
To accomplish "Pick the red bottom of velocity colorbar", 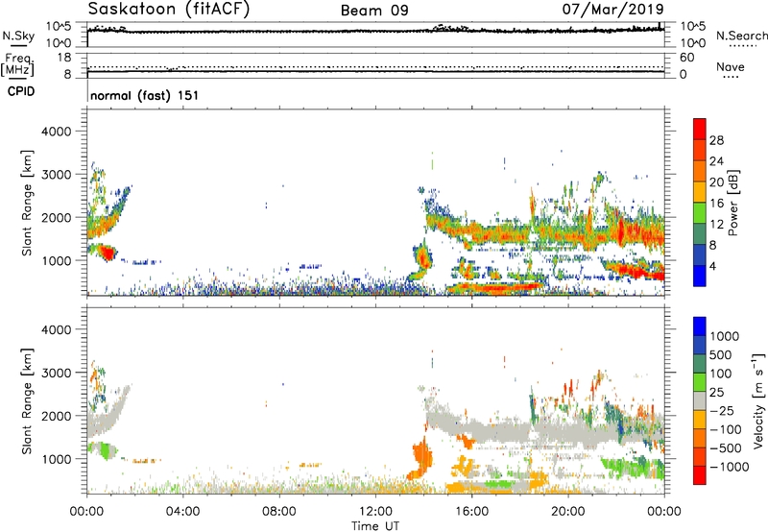I will tap(700, 475).
